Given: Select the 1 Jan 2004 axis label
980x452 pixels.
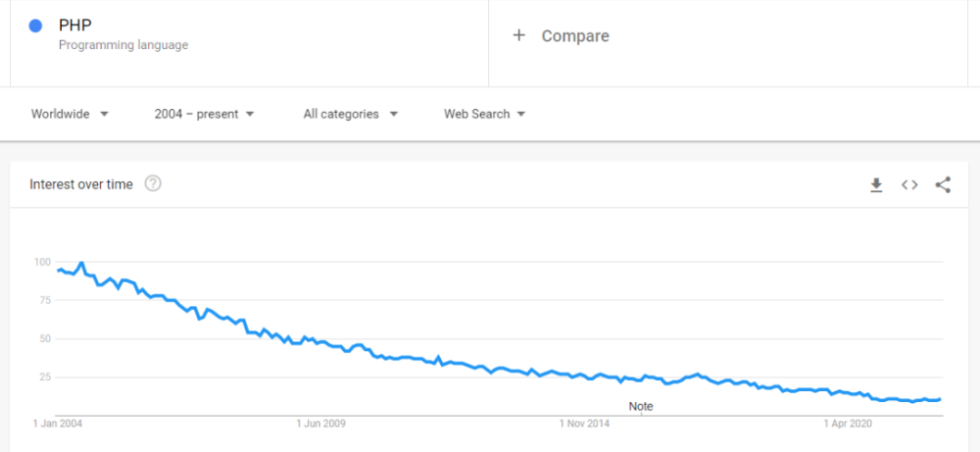Looking at the screenshot, I should click(58, 424).
